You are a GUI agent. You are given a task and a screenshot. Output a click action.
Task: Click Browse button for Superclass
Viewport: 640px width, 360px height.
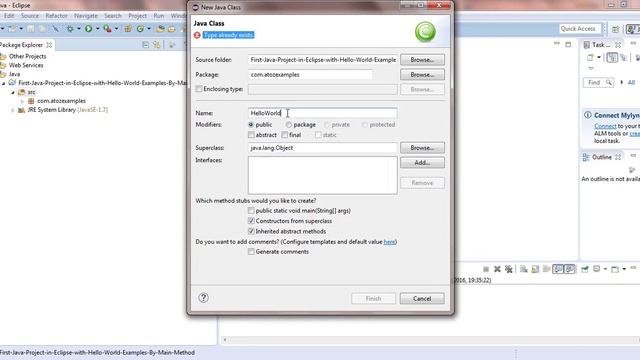point(422,148)
